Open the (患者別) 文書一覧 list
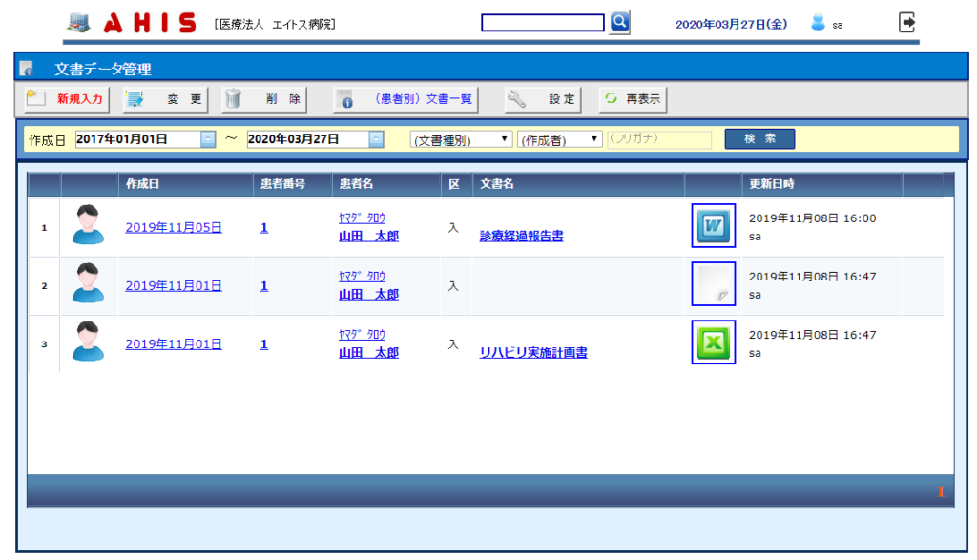The image size is (977, 560). [405, 98]
